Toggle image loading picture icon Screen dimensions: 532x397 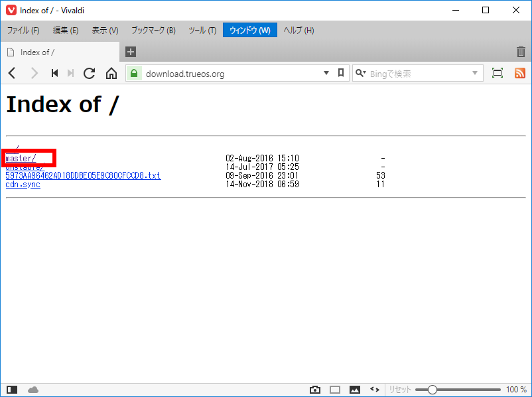[355, 390]
